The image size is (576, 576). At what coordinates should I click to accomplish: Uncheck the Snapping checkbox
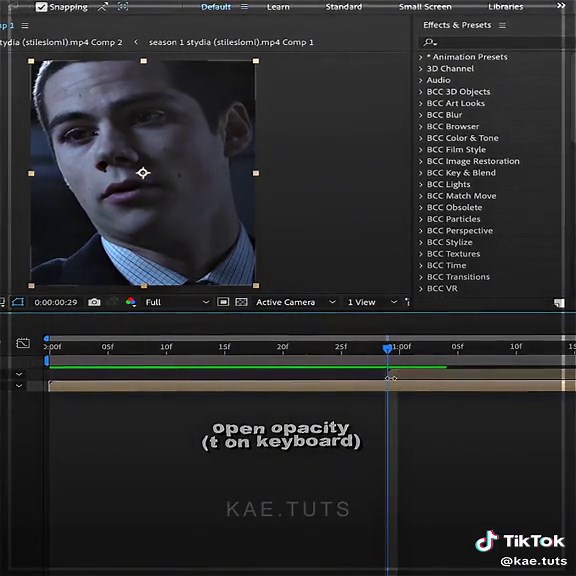tap(41, 7)
